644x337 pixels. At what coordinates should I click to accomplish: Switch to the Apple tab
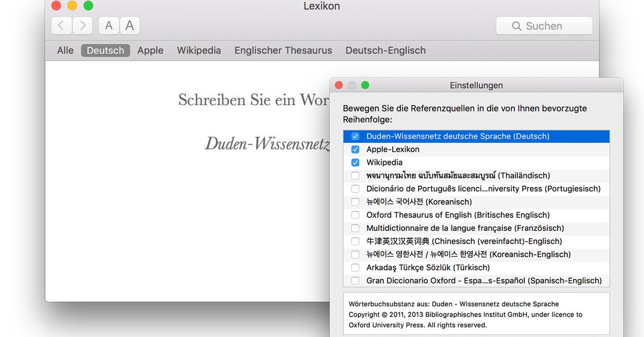(x=150, y=50)
